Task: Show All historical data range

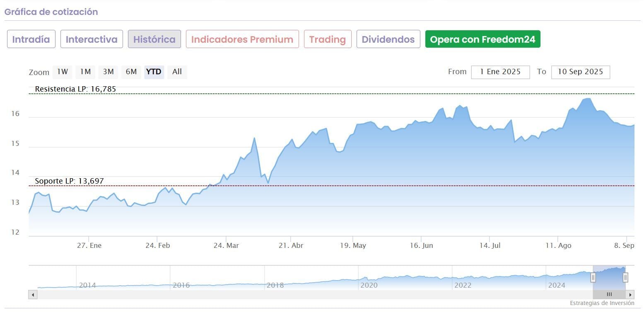Action: (177, 72)
